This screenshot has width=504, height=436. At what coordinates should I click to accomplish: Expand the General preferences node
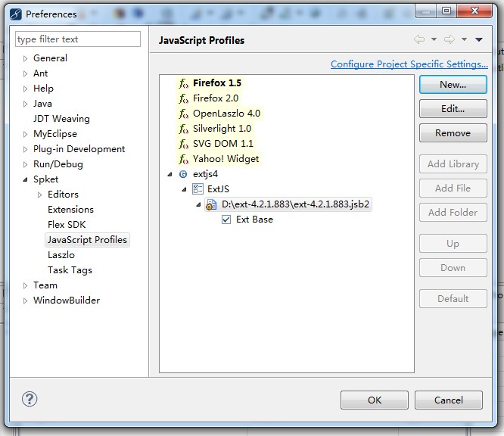click(x=26, y=58)
